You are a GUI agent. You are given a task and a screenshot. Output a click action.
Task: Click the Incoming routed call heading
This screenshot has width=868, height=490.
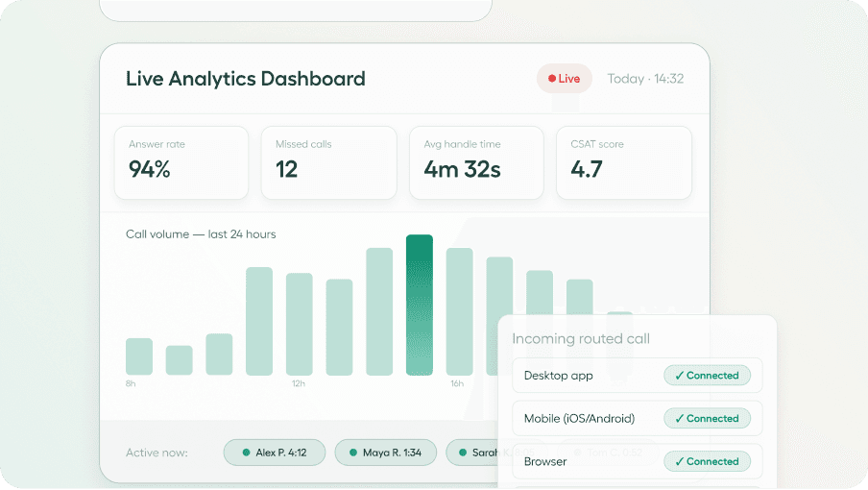[x=581, y=338]
